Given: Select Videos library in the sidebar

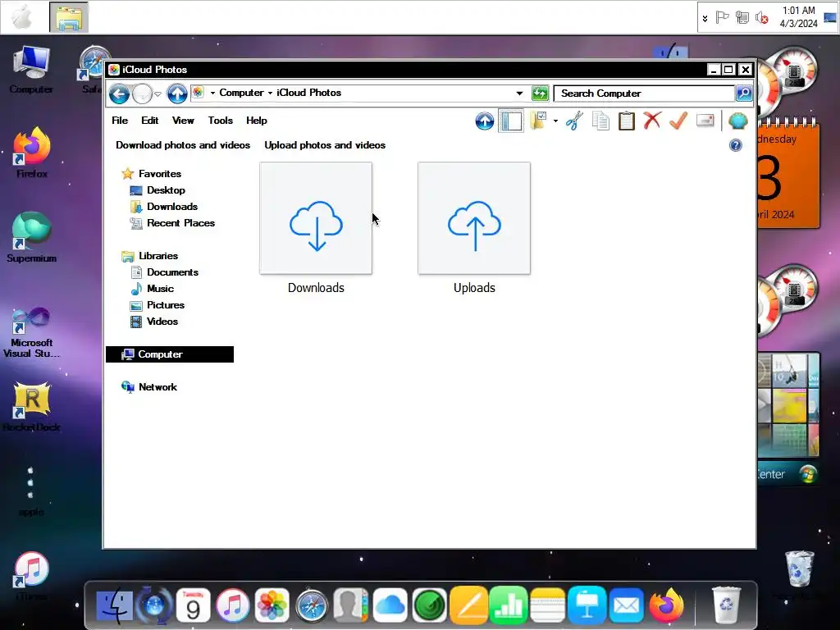Looking at the screenshot, I should pos(162,322).
